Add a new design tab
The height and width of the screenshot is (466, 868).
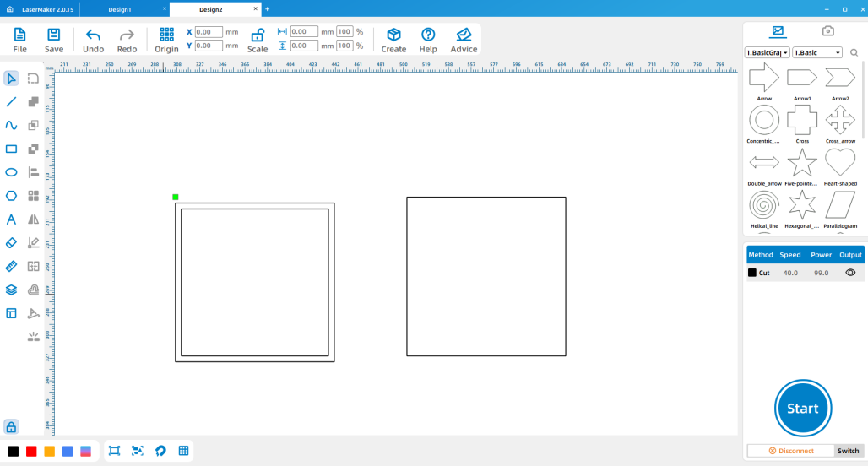(x=268, y=8)
